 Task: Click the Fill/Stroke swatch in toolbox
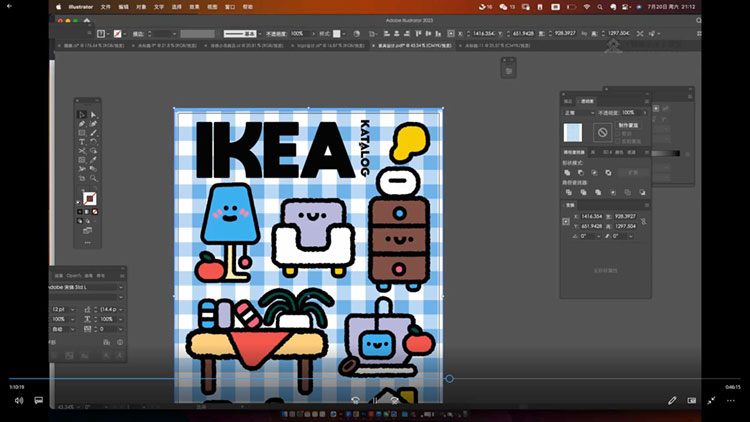pyautogui.click(x=89, y=198)
